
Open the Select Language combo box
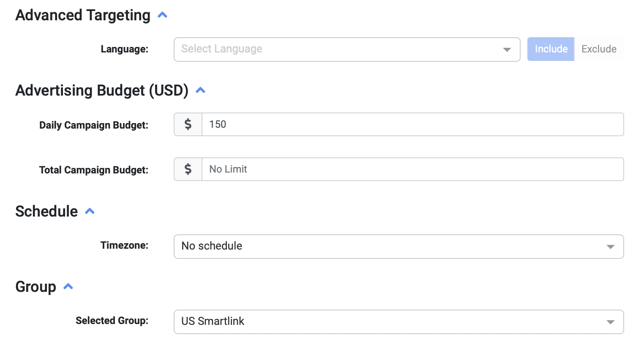point(338,49)
